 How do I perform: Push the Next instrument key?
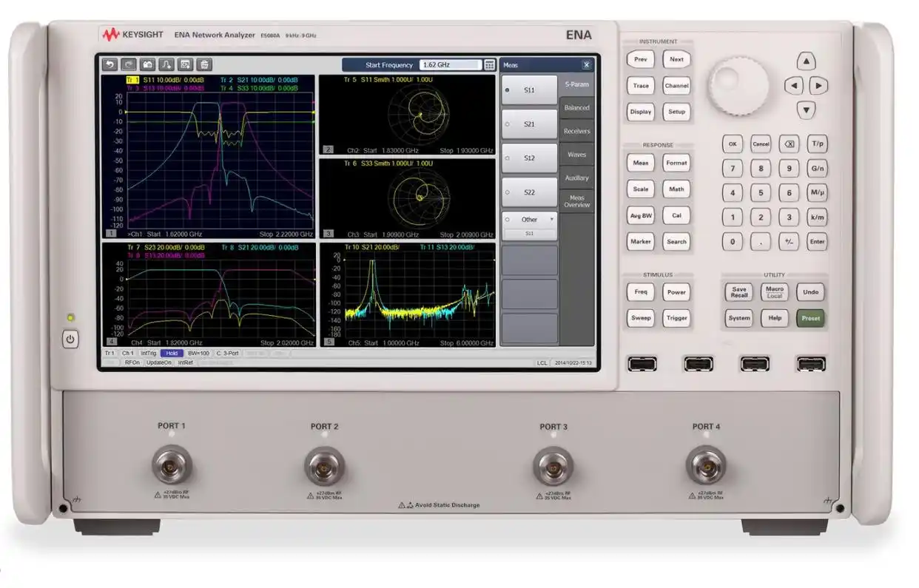(676, 60)
